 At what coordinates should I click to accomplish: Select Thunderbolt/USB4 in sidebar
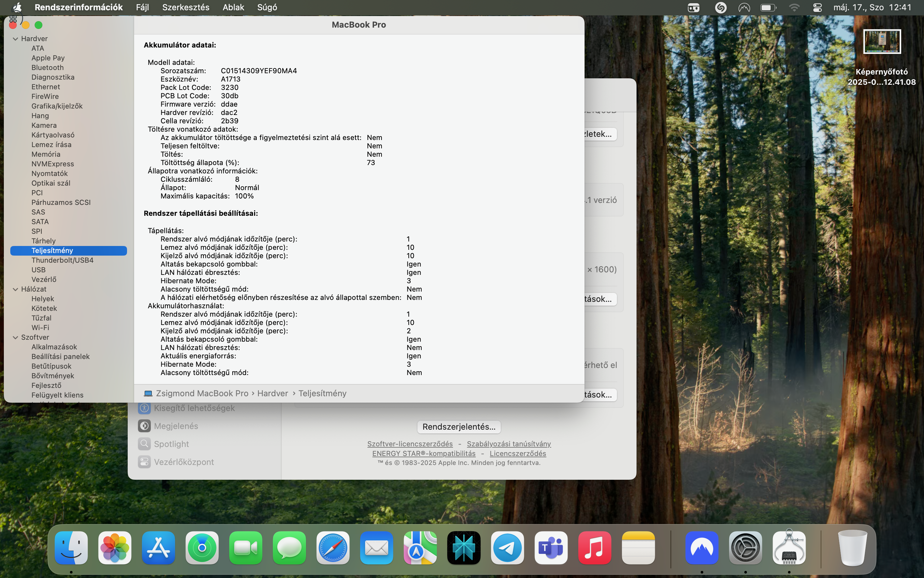[62, 260]
